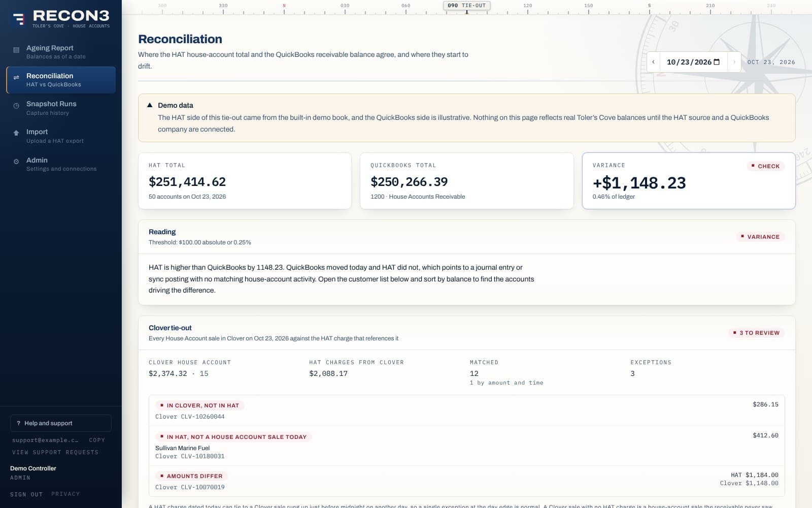The height and width of the screenshot is (508, 812).
Task: Open the Ageing Report page
Action: tap(61, 52)
